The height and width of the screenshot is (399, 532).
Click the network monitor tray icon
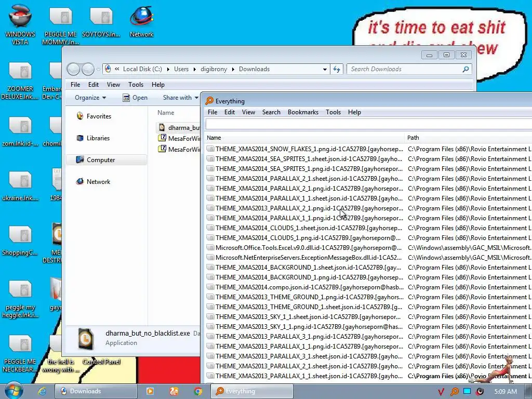[467, 391]
